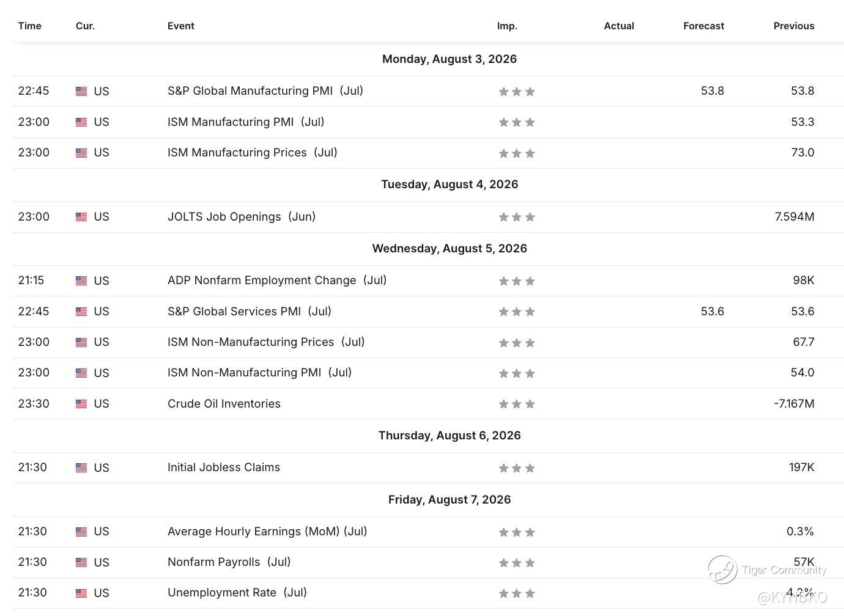Click the US flag in JOLTS Job Openings row
844x616 pixels.
pyautogui.click(x=81, y=217)
